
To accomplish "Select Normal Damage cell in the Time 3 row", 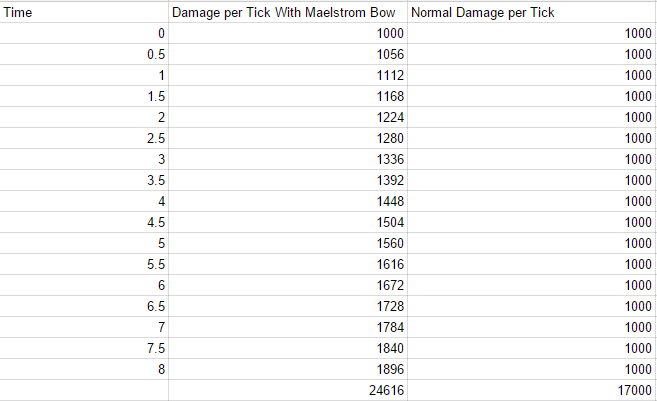I will 531,159.
